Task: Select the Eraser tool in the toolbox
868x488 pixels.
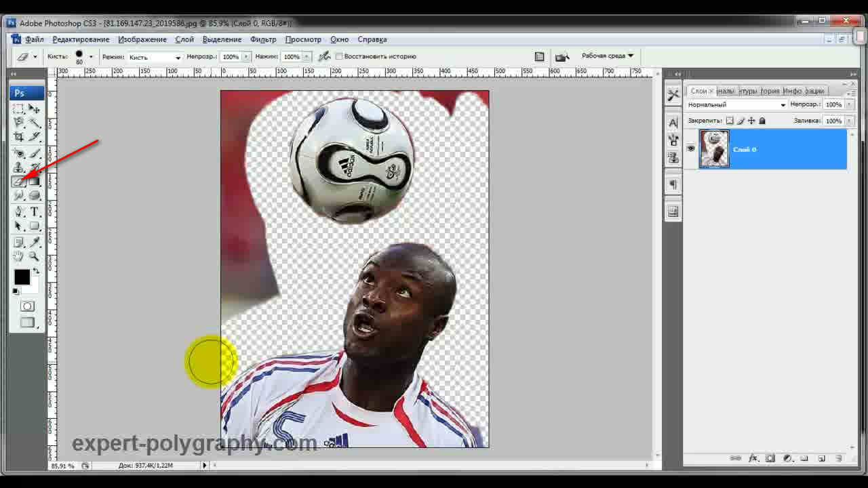Action: (x=19, y=181)
